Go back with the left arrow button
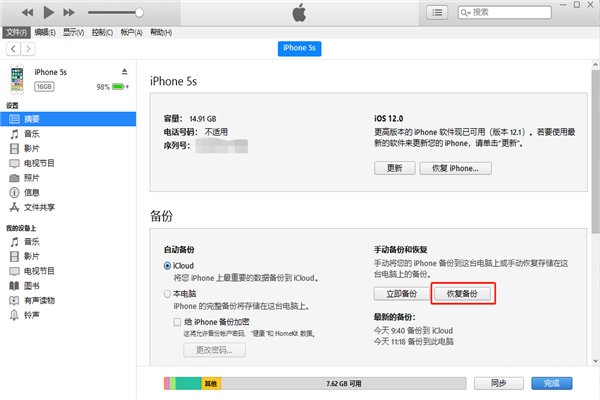The width and height of the screenshot is (600, 400). [x=12, y=48]
